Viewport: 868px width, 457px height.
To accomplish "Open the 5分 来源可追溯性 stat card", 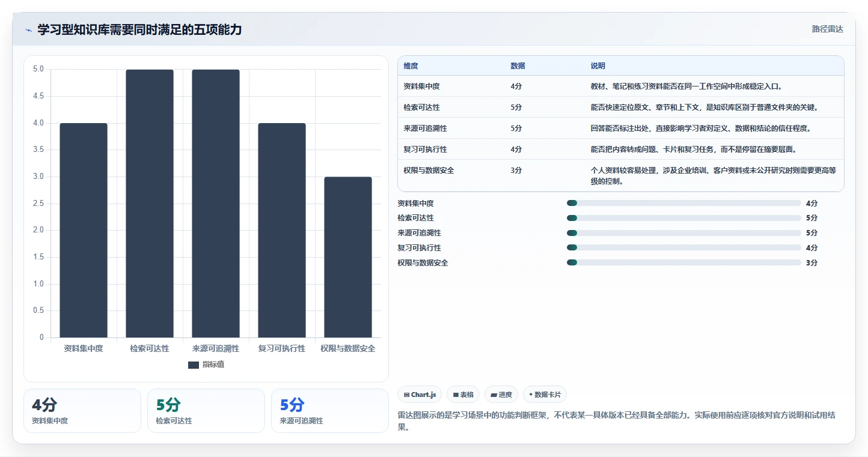I will [x=330, y=411].
